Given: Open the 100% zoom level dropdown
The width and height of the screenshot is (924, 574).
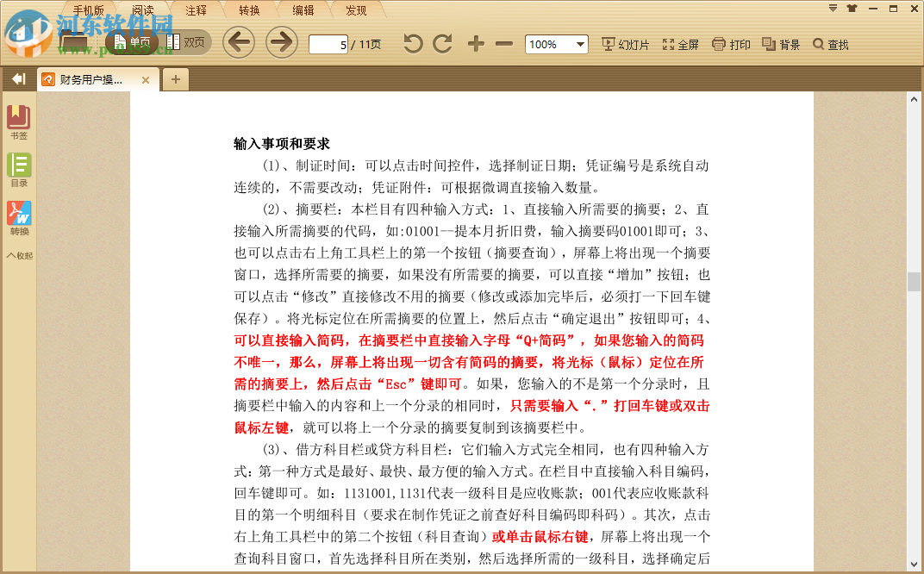Looking at the screenshot, I should click(x=556, y=43).
